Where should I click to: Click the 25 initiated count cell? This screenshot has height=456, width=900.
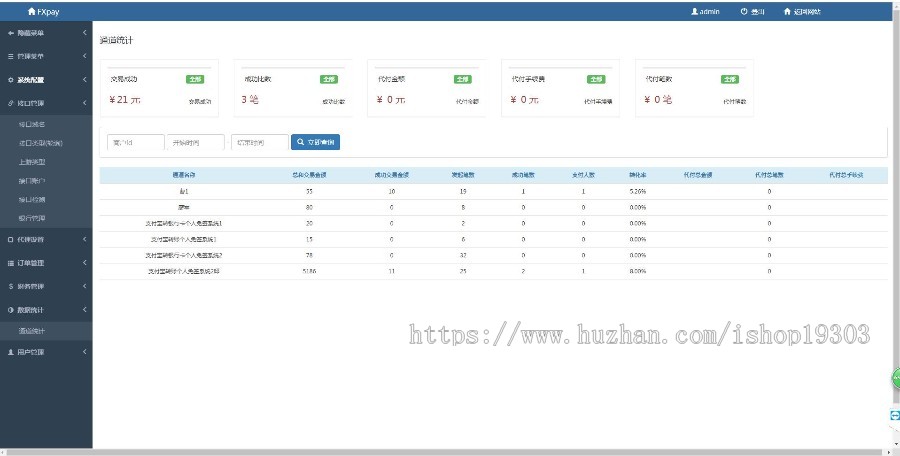(x=463, y=271)
